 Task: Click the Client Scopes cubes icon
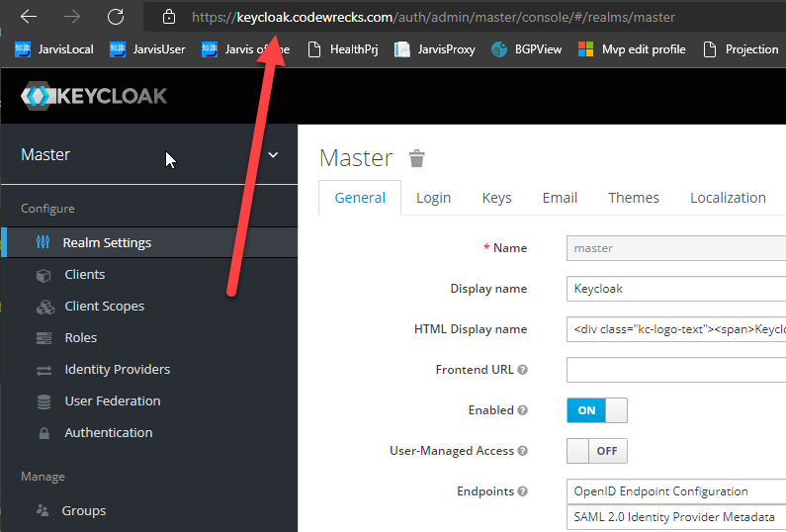pyautogui.click(x=45, y=307)
